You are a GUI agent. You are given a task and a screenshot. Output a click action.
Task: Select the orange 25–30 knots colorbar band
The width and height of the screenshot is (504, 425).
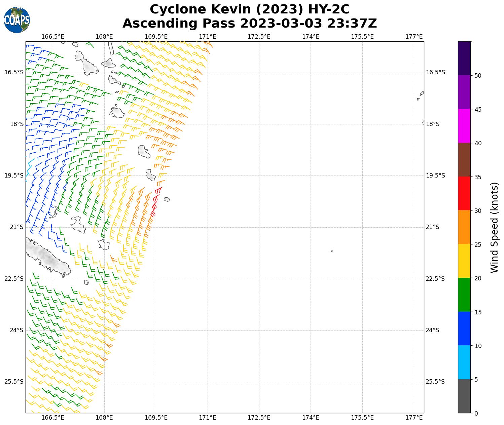pos(464,227)
